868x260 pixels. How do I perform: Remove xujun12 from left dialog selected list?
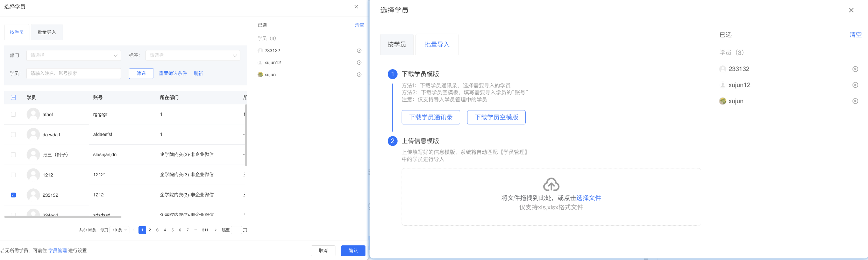click(359, 63)
